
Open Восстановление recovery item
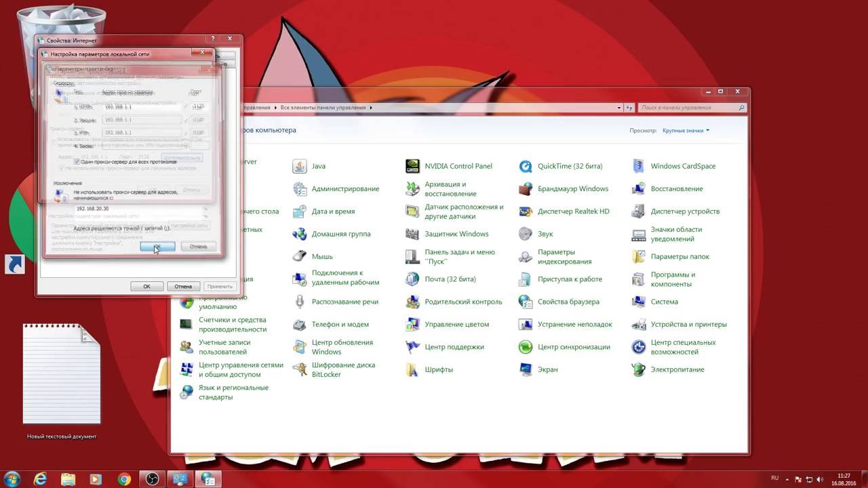667,188
